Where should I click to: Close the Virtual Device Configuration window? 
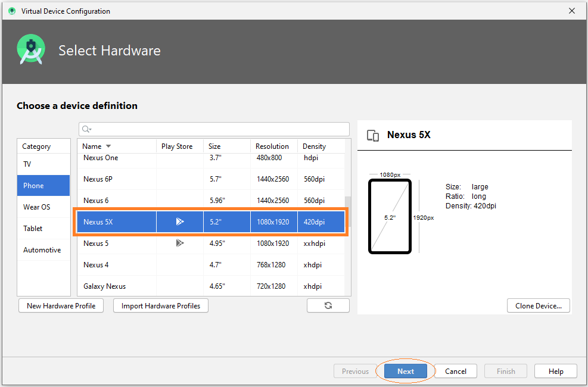(572, 11)
